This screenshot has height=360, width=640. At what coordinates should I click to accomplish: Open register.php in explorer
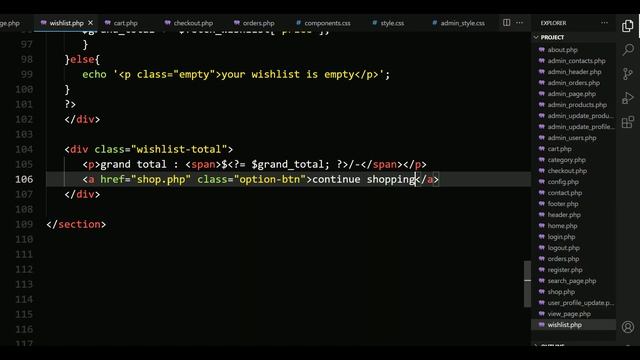[x=565, y=270]
